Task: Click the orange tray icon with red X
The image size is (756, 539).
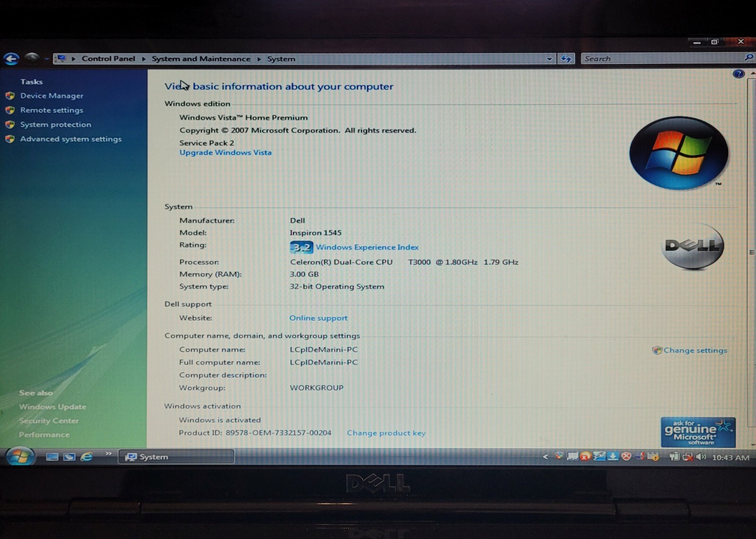Action: click(x=585, y=457)
